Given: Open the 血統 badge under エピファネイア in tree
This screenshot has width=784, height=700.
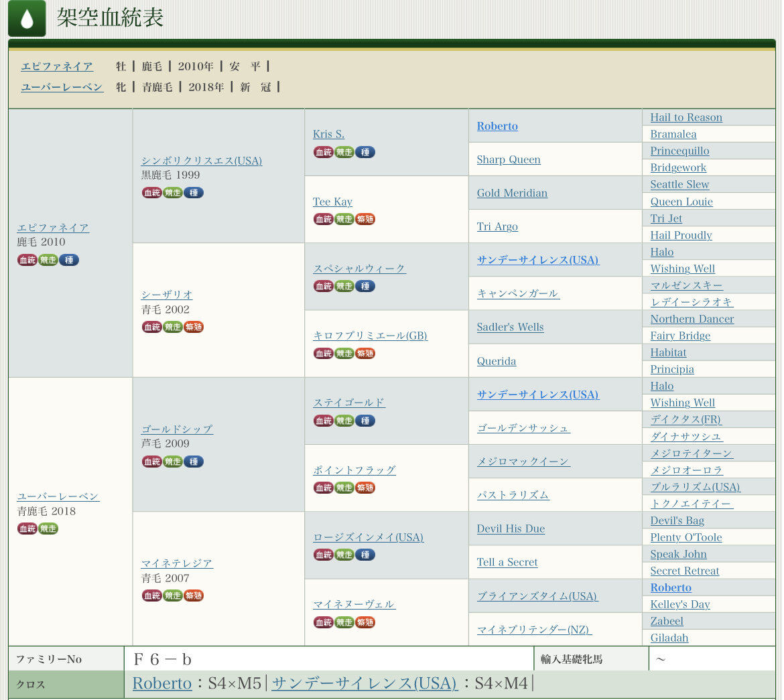Looking at the screenshot, I should click(27, 260).
